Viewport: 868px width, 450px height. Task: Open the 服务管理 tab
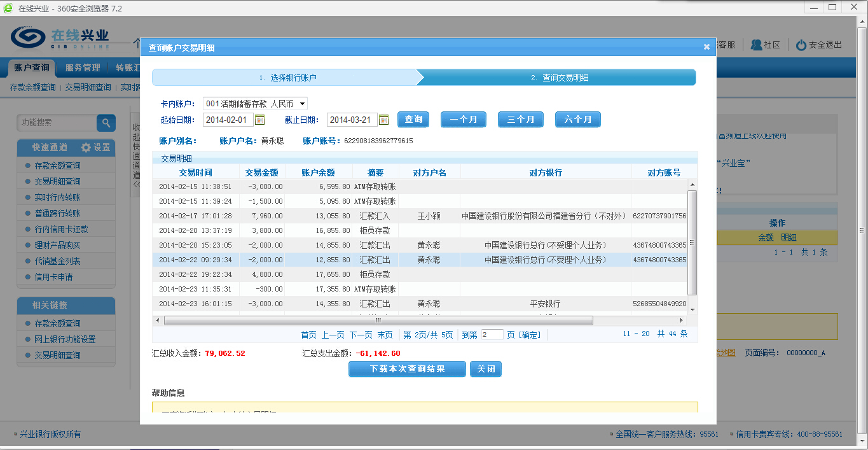click(x=83, y=67)
